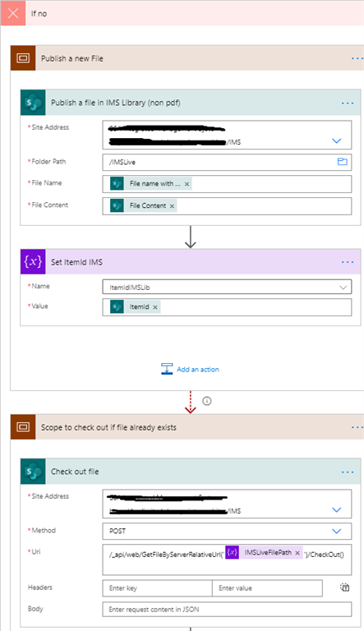Remove the File name with... token
This screenshot has height=631, width=364.
pos(187,184)
